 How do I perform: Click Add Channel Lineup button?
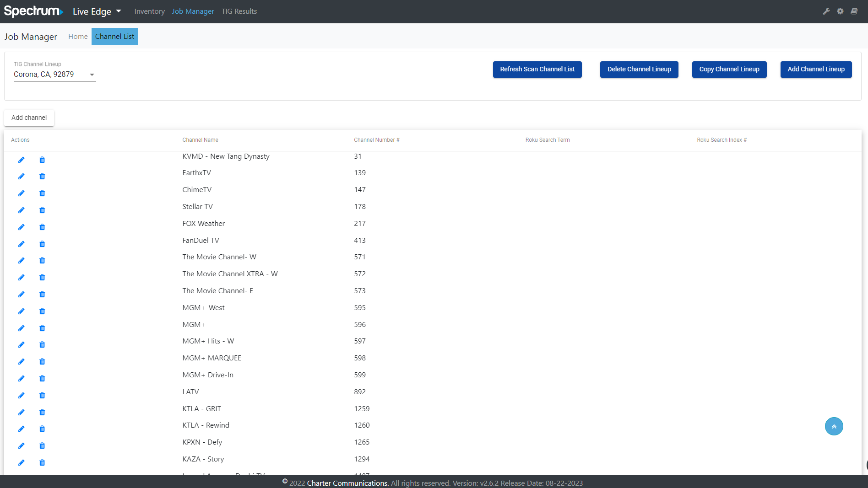[816, 70]
